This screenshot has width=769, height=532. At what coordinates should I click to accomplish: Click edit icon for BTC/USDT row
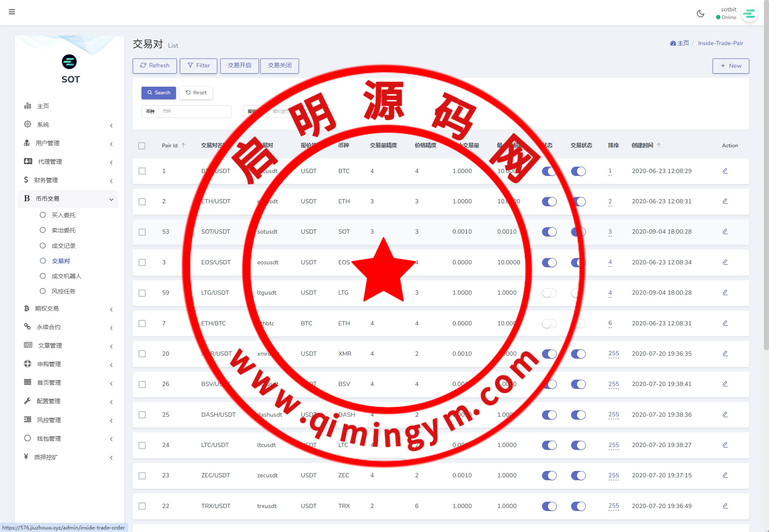click(725, 171)
